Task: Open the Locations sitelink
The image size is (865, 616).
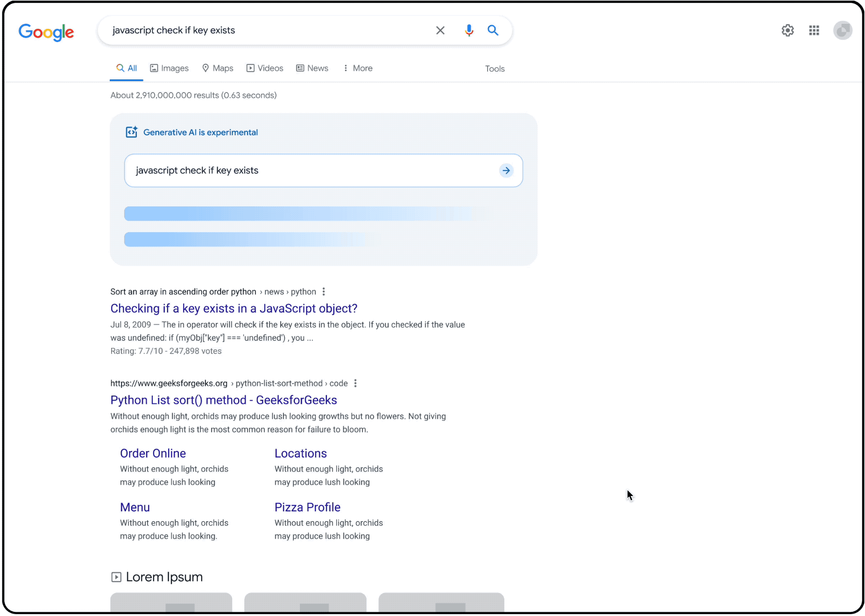Action: [300, 453]
